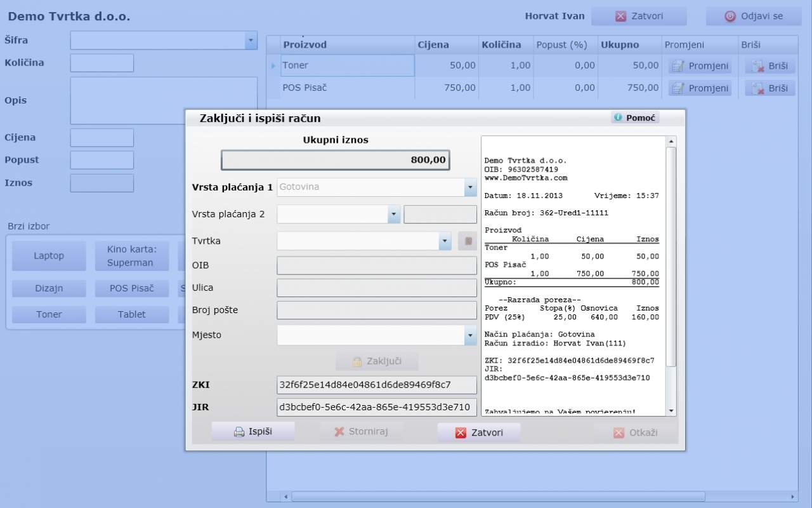Viewport: 812px width, 508px height.
Task: Expand the Šifra dropdown arrow
Action: [x=251, y=41]
